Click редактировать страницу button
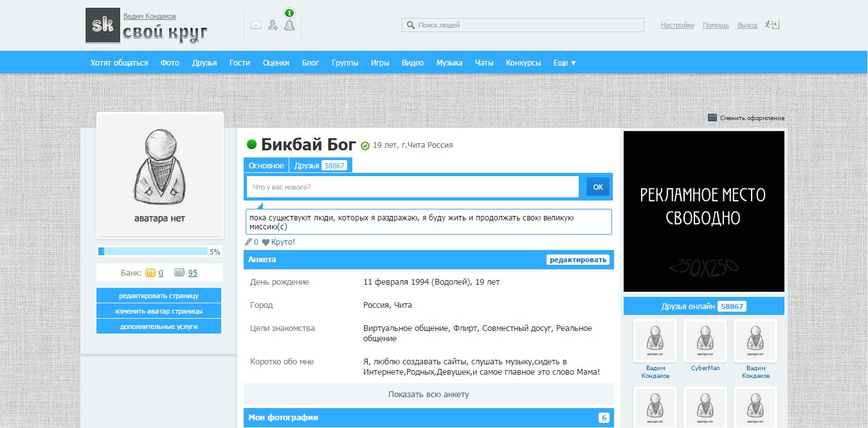The width and height of the screenshot is (868, 428). click(159, 296)
